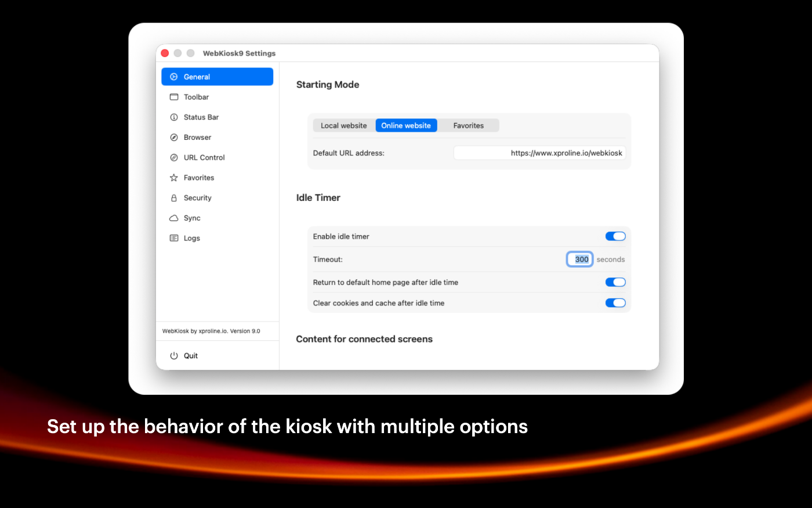Screen dimensions: 812x508
Task: Disable the Enable idle timer switch
Action: click(x=615, y=236)
